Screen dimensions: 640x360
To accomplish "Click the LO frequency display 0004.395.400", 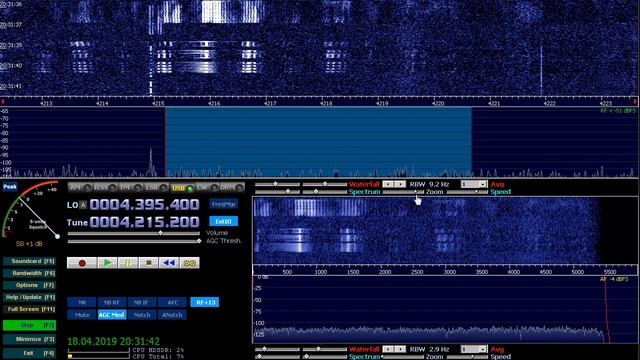I will (x=144, y=204).
